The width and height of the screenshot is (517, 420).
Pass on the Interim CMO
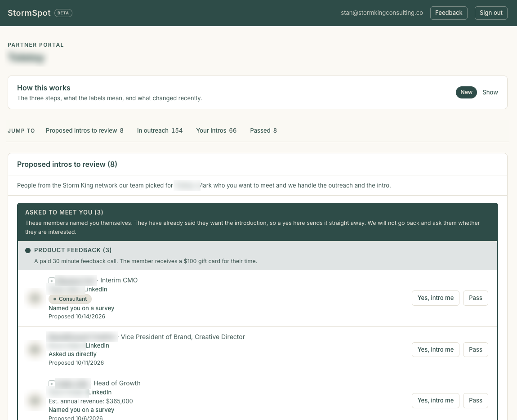(x=476, y=298)
